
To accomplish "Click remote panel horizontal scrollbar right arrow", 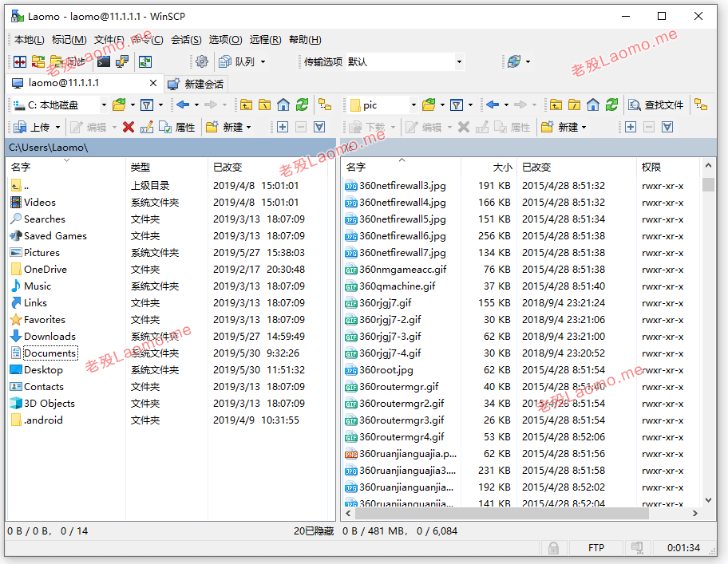I will click(x=694, y=514).
